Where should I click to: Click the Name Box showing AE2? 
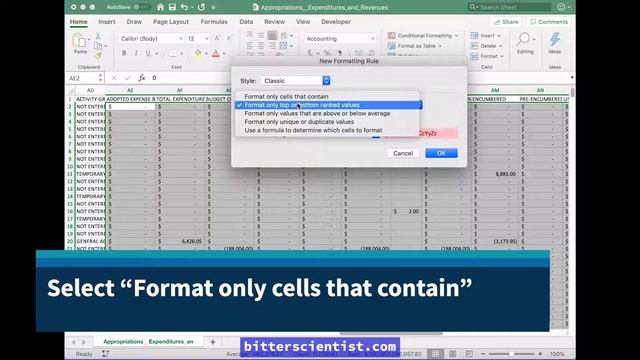(x=85, y=78)
